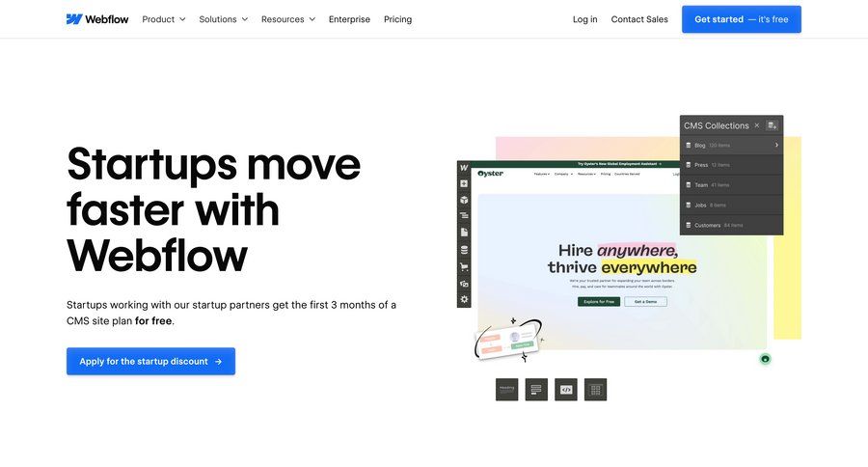Open the Navigator layers icon in mockup sidebar

[464, 215]
